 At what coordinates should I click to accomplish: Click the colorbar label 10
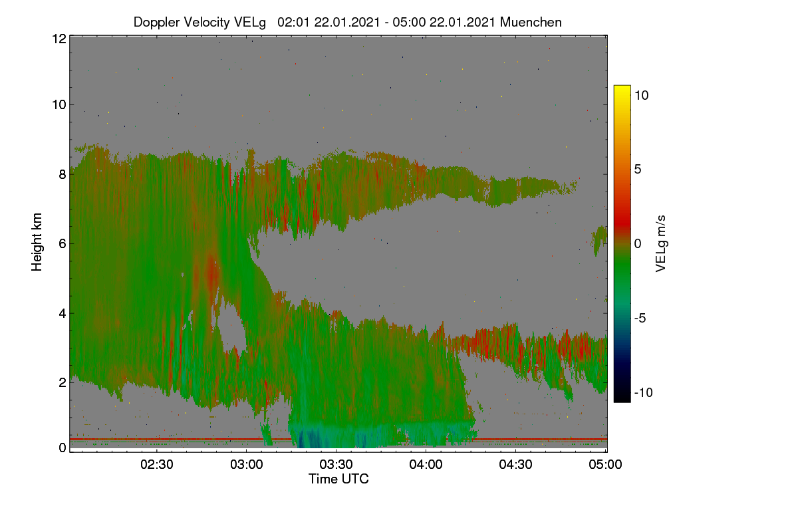pos(641,95)
